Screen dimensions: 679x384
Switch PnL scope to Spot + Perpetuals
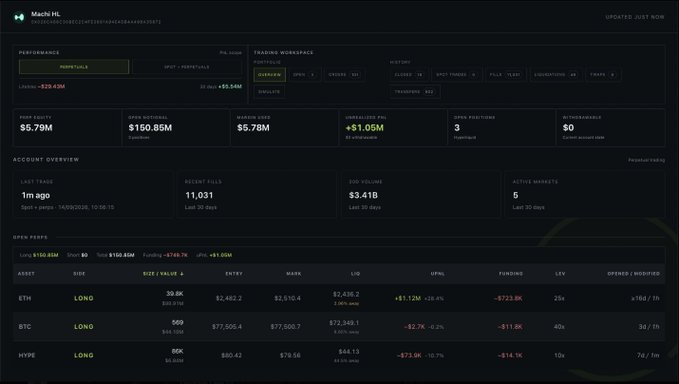187,67
